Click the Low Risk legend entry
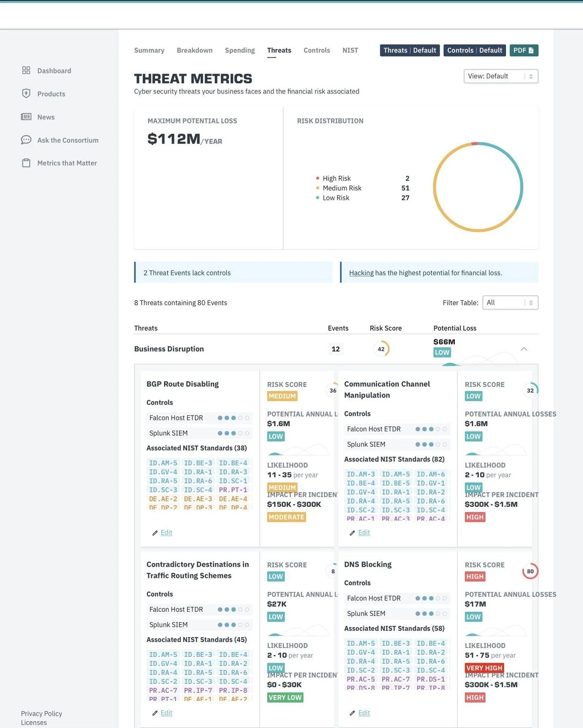 click(x=363, y=198)
